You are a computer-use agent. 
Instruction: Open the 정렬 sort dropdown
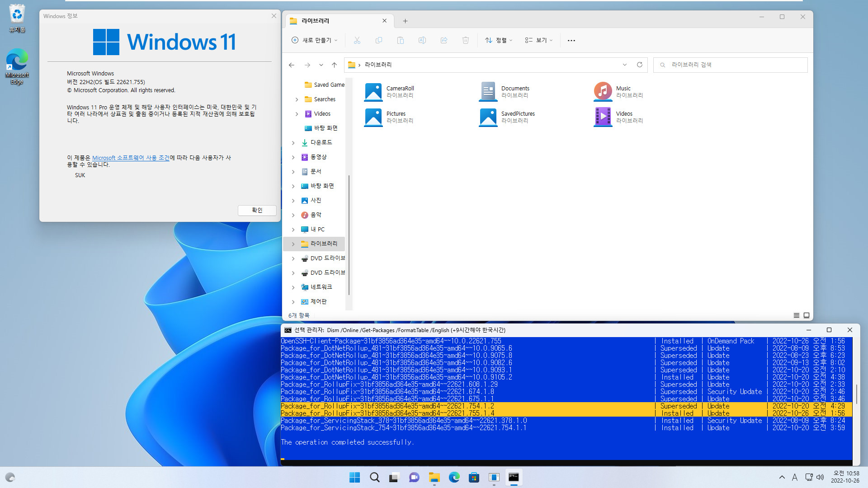[499, 40]
